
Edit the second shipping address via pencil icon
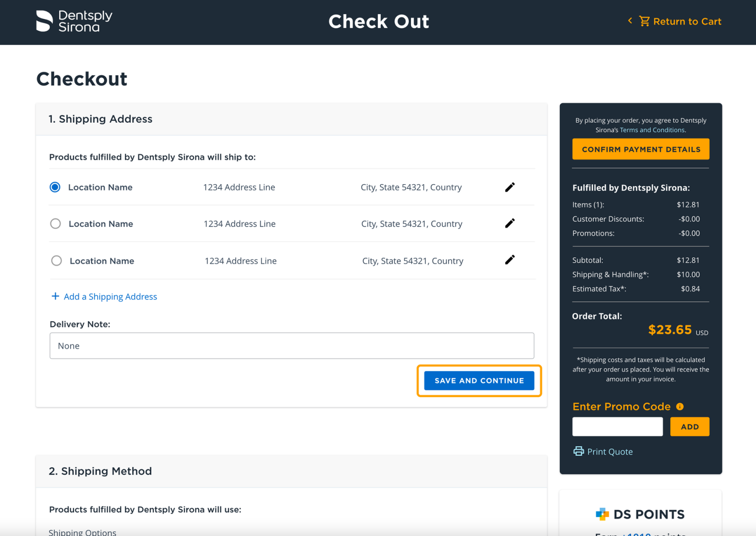509,223
